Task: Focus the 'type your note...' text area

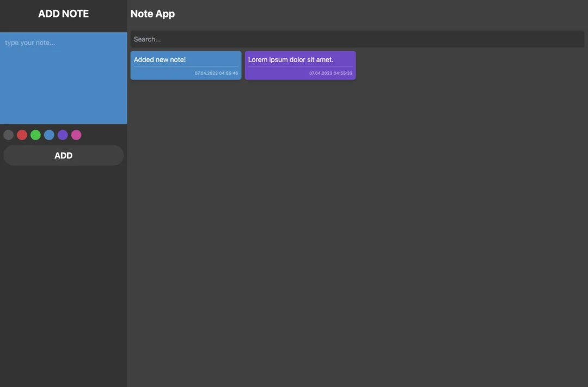Action: 63,78
